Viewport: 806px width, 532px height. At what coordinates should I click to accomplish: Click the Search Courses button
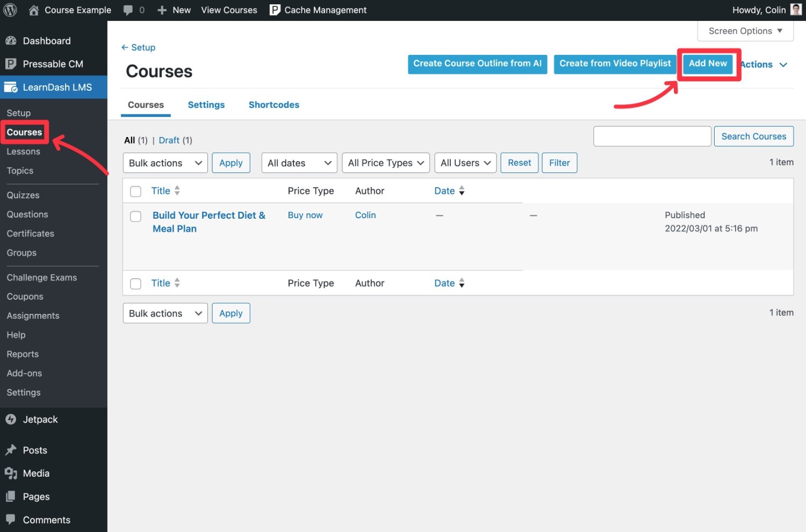753,136
